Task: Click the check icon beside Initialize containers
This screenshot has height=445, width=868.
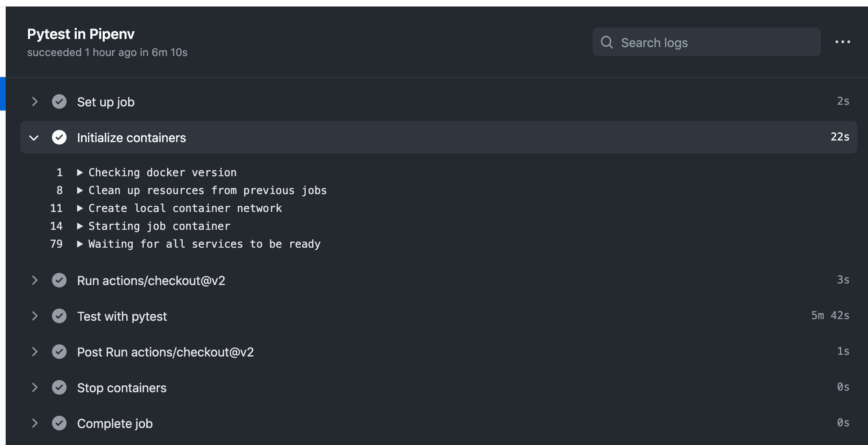Action: pos(59,137)
